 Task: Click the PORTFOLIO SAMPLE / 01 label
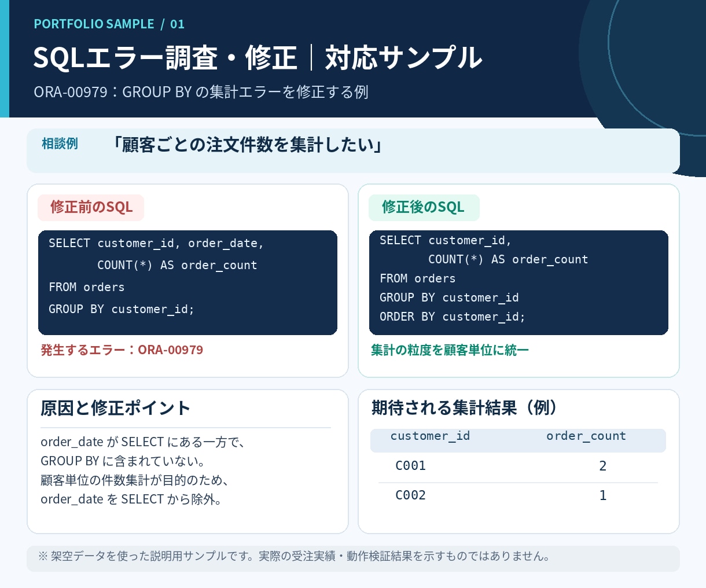click(x=109, y=24)
